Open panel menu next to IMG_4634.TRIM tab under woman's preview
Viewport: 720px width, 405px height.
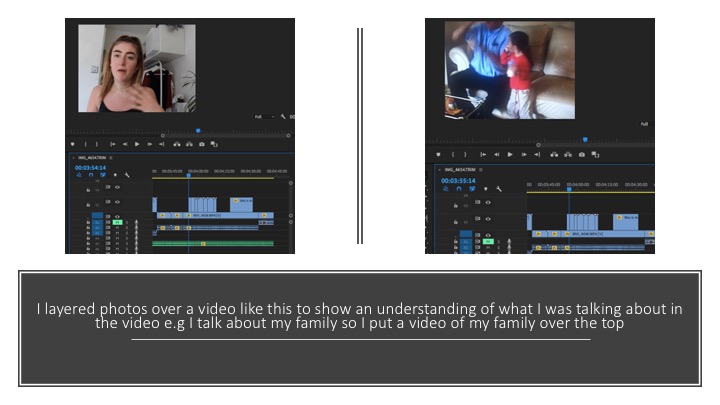(111, 157)
